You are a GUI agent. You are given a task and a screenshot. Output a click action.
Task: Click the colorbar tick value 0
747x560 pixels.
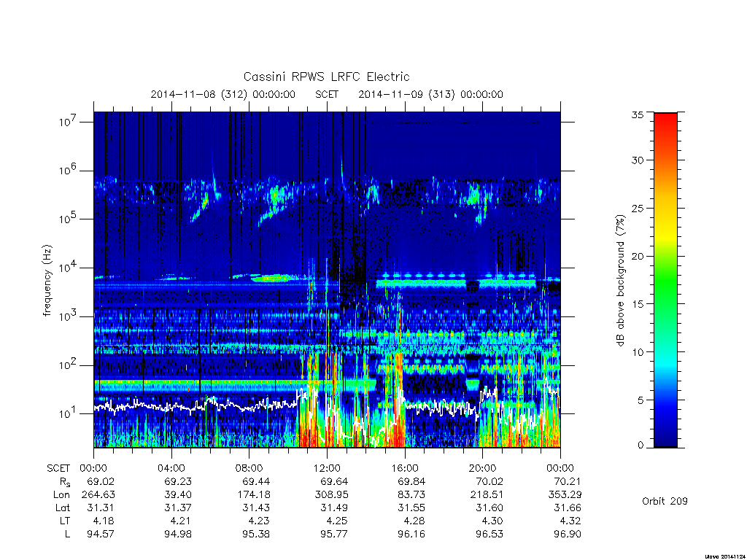[x=640, y=446]
